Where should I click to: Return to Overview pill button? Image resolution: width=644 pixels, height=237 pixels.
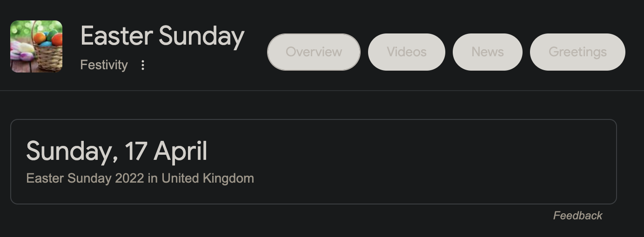[x=314, y=52]
